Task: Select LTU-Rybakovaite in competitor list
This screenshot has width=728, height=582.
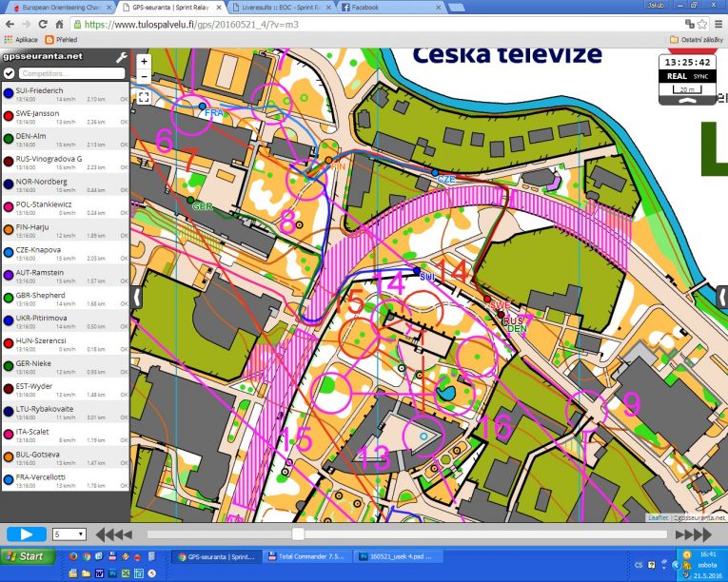Action: click(x=65, y=412)
